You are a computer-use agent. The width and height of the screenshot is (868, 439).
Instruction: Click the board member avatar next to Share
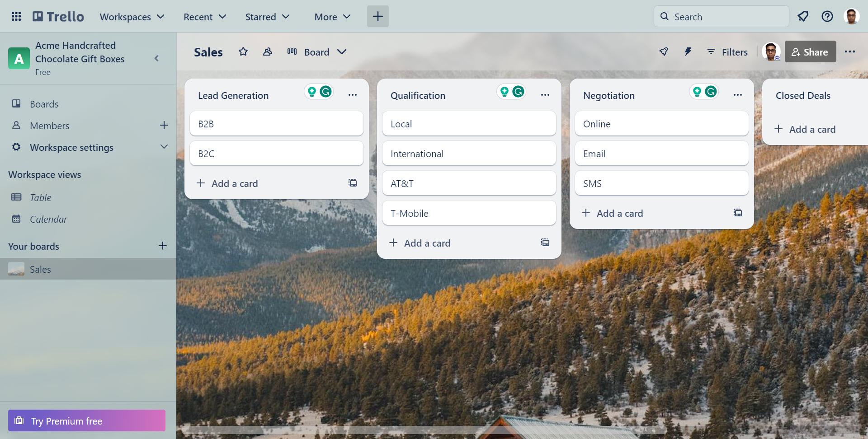coord(771,52)
